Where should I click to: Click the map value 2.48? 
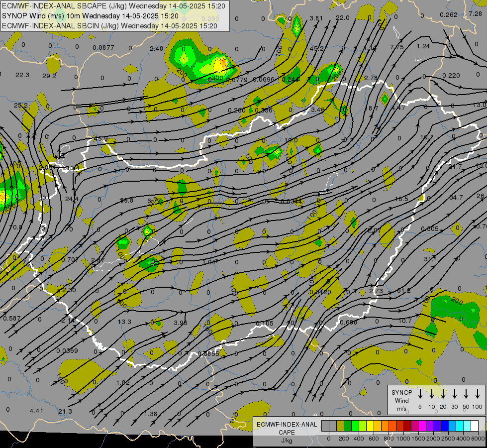coord(156,48)
